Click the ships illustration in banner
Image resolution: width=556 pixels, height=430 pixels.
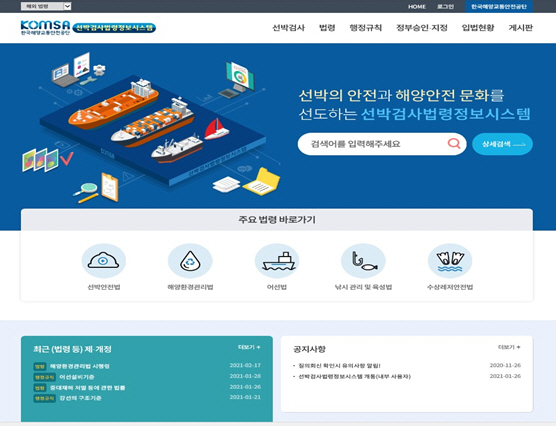[151, 128]
